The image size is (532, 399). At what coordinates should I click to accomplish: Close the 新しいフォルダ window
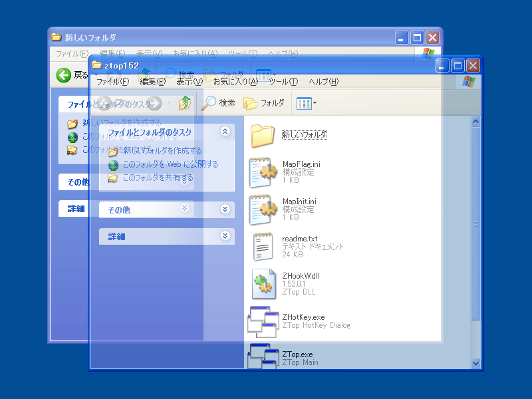pyautogui.click(x=433, y=37)
